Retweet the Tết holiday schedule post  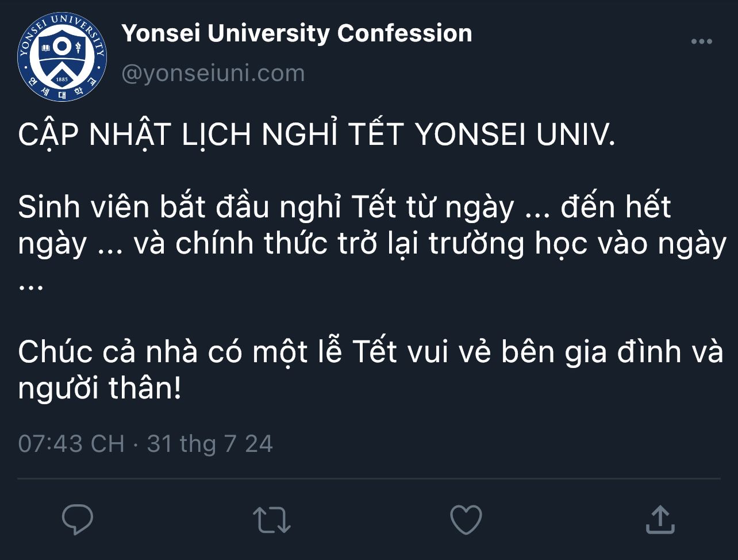[x=271, y=519]
